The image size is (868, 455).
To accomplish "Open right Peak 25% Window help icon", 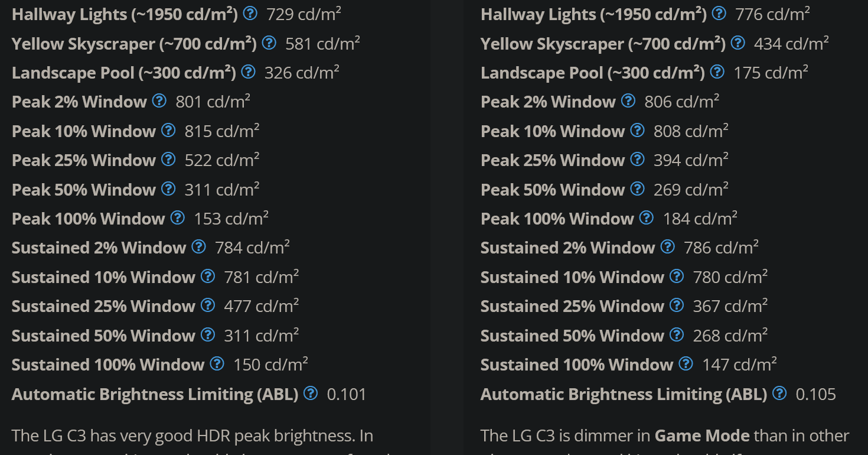I will (638, 159).
